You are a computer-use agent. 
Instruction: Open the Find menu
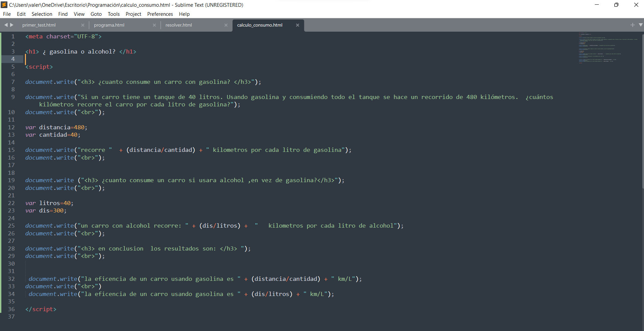(x=63, y=14)
